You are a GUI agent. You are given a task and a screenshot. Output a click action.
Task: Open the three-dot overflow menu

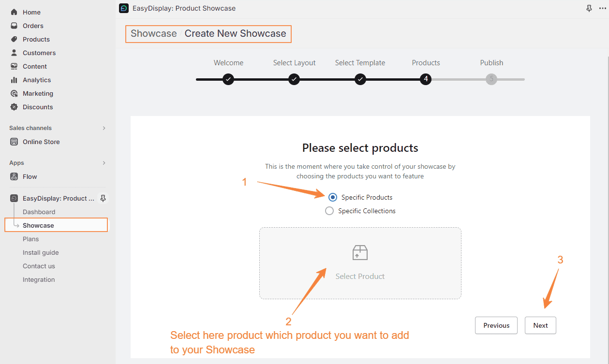pyautogui.click(x=602, y=8)
